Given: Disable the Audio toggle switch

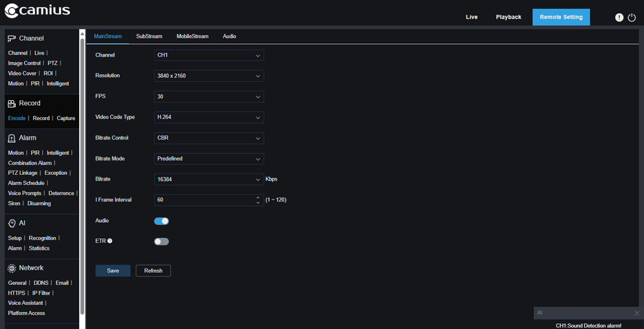Looking at the screenshot, I should coord(162,221).
